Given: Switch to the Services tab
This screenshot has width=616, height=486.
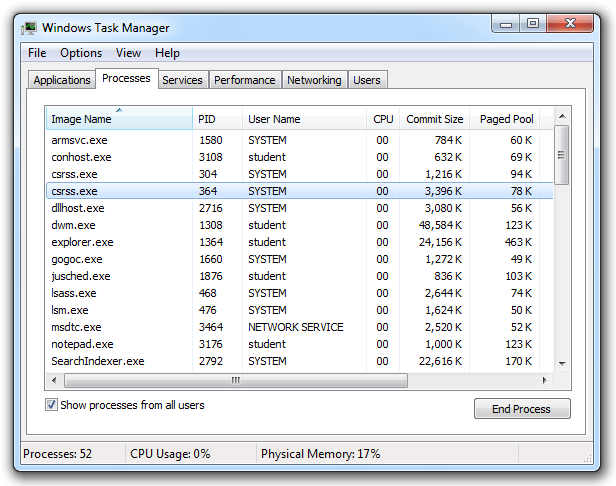Looking at the screenshot, I should [x=182, y=80].
